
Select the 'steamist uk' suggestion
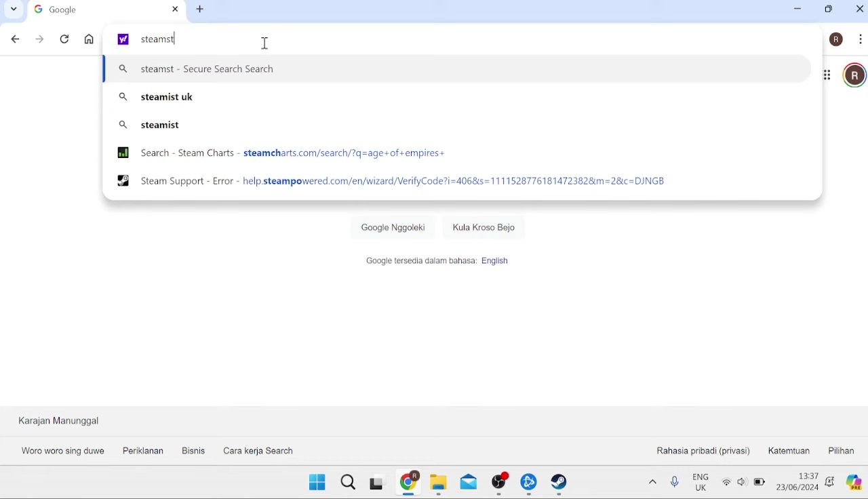(458, 97)
